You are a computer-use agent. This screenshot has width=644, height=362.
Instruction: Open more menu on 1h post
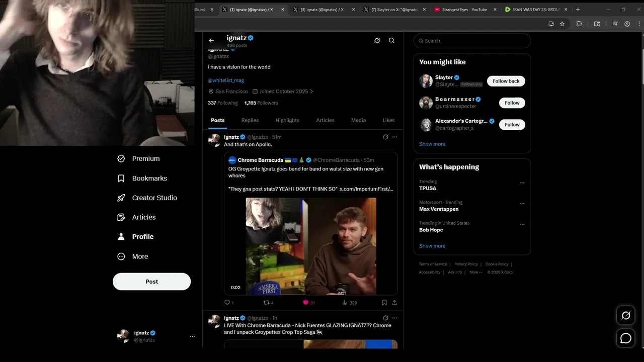click(394, 318)
